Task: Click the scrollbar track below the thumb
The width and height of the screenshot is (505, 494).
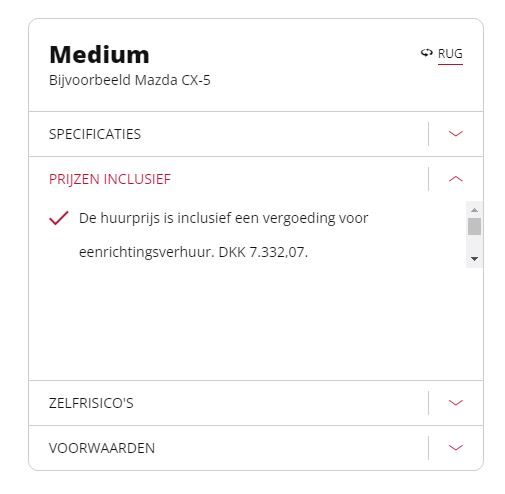Action: (x=474, y=245)
